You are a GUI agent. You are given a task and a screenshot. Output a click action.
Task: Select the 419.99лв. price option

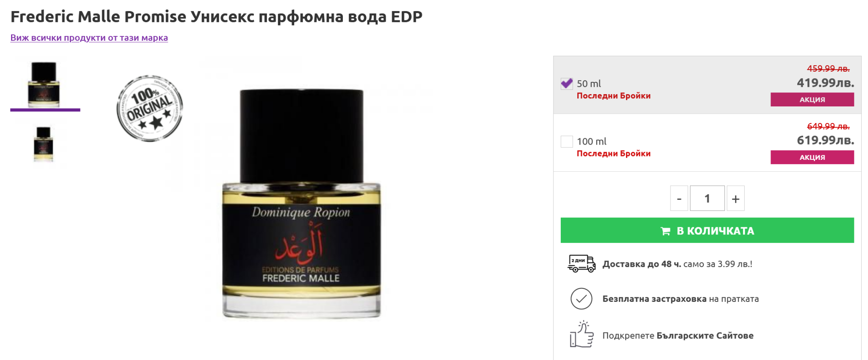(825, 83)
